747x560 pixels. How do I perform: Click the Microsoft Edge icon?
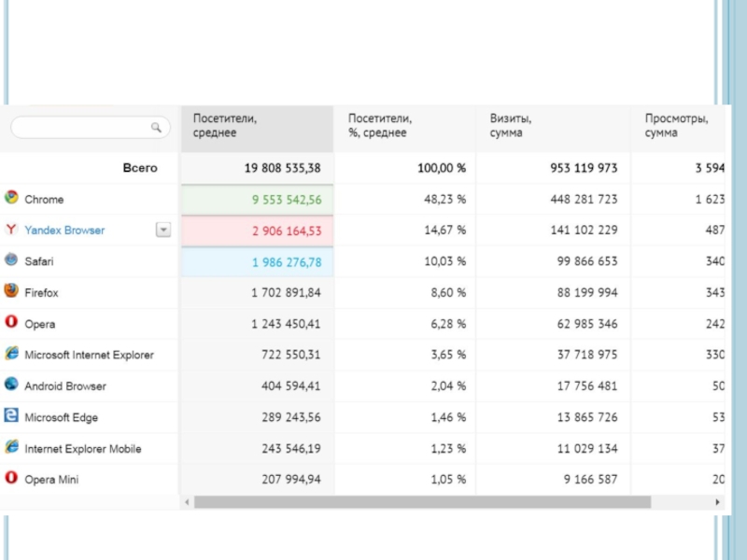coord(11,415)
